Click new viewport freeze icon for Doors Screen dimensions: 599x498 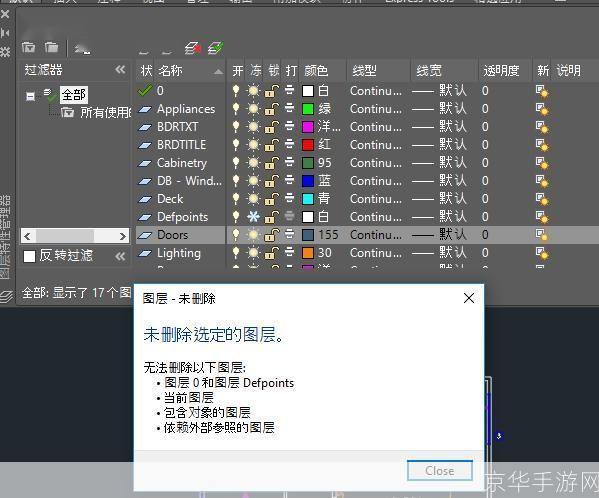[x=542, y=235]
